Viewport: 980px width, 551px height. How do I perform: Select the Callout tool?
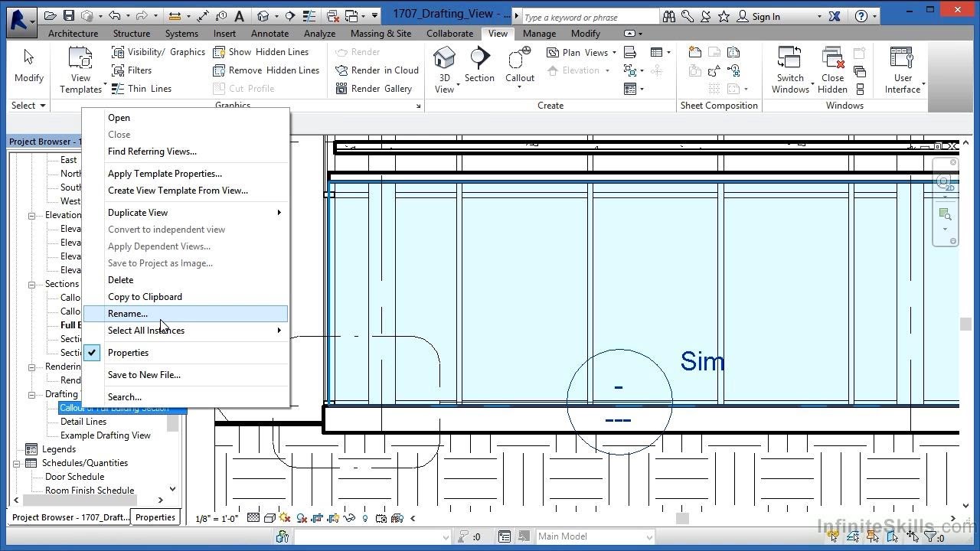[x=519, y=67]
